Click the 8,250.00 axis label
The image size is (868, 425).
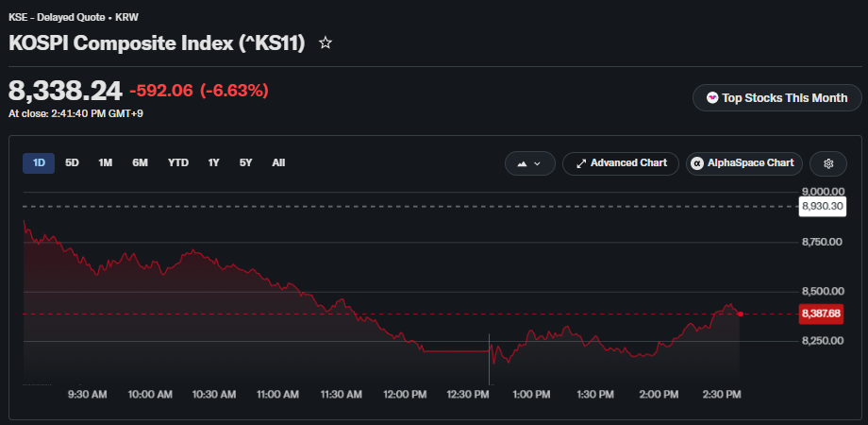[x=822, y=341]
